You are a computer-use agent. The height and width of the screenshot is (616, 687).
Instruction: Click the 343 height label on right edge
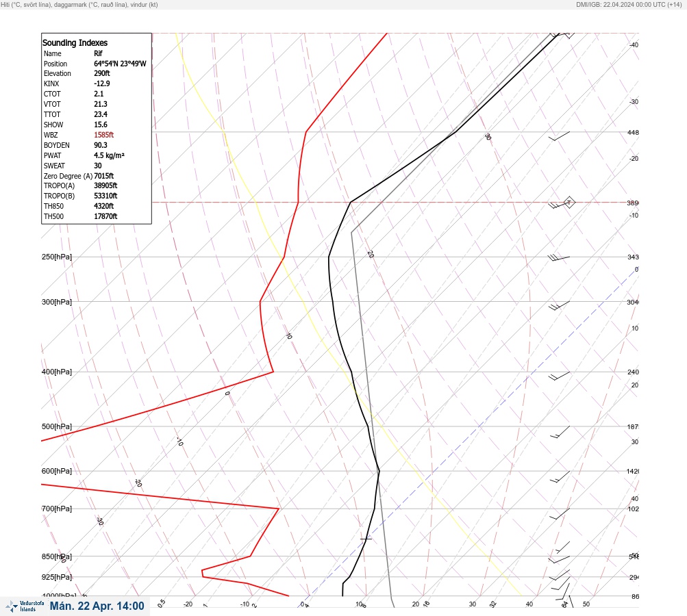point(633,257)
